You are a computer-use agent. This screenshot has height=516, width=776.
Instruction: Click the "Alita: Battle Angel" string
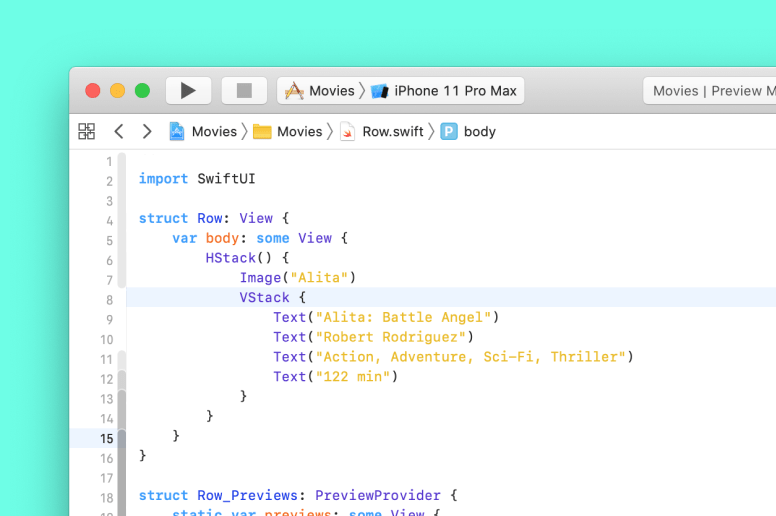click(x=403, y=317)
